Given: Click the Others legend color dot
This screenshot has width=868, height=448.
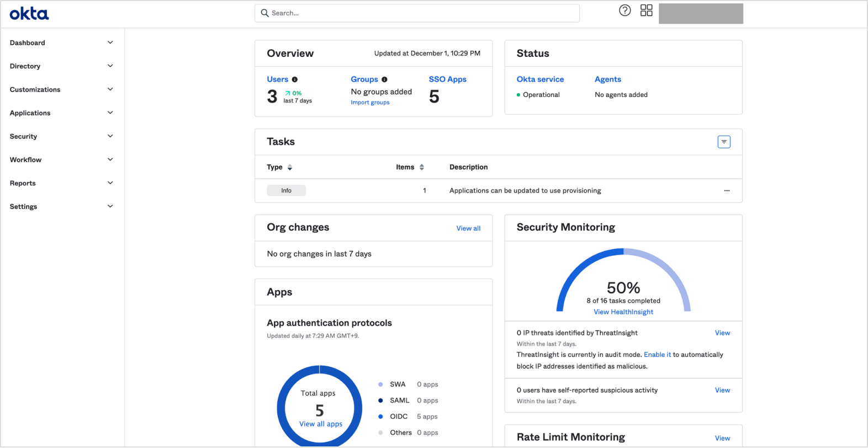Looking at the screenshot, I should point(380,433).
